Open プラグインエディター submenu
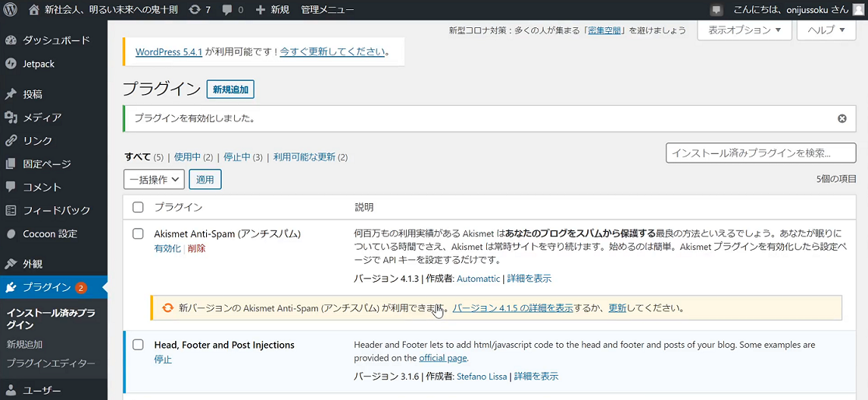868x400 pixels. [x=51, y=363]
